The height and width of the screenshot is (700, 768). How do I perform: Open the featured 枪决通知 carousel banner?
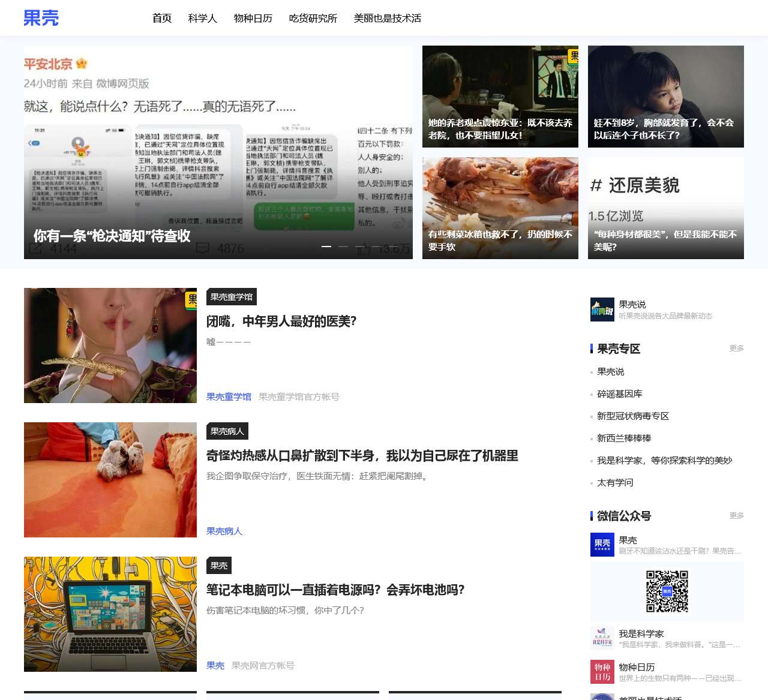218,152
